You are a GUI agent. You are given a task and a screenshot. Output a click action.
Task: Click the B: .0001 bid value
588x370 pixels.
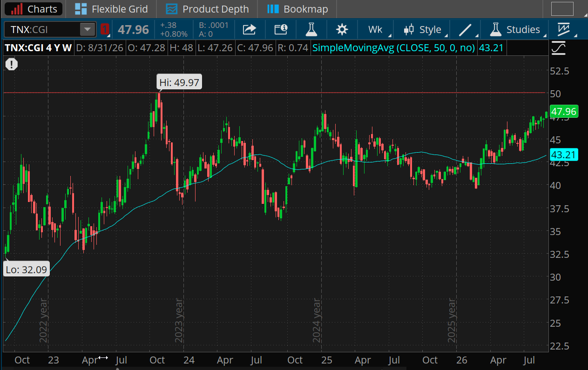[214, 26]
